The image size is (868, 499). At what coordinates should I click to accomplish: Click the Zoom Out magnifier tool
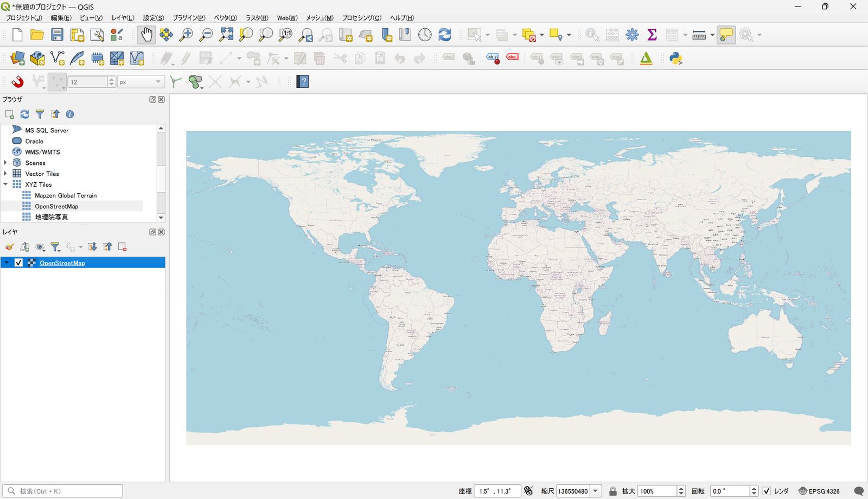pos(206,35)
